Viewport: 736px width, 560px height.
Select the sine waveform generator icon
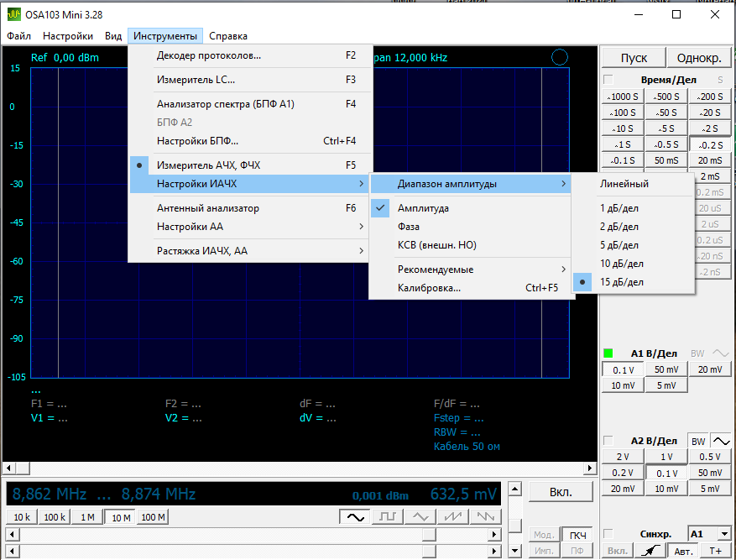point(355,517)
